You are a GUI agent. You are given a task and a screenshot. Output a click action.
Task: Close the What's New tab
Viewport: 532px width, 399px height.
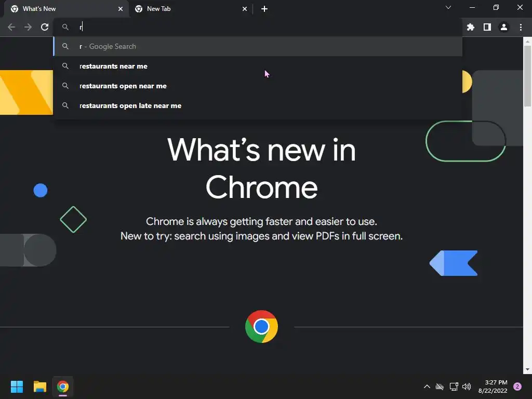(x=121, y=9)
